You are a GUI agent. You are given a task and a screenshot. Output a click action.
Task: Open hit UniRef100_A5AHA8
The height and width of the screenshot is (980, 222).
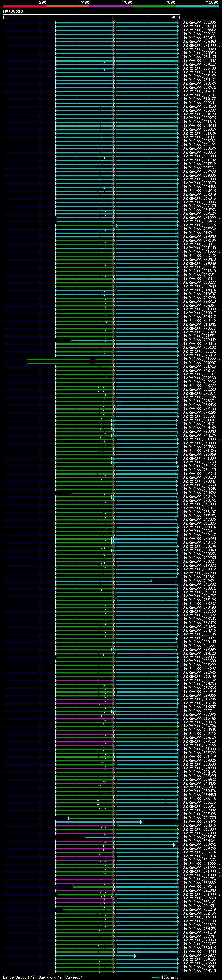point(199,41)
